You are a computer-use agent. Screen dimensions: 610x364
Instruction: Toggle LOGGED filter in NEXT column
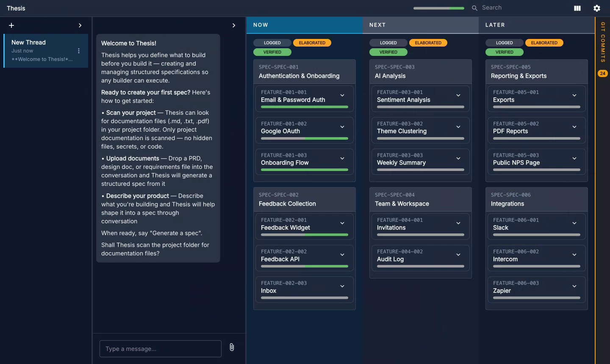[x=388, y=43]
